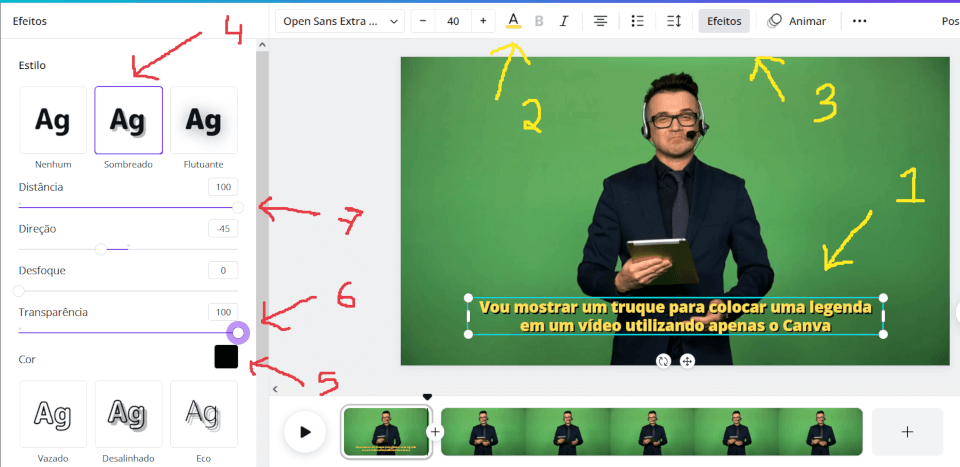Click the Distância slider handle
The width and height of the screenshot is (960, 467).
pyautogui.click(x=238, y=207)
